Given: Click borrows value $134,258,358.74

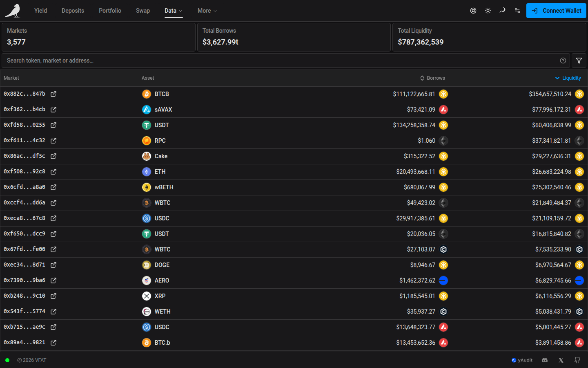Looking at the screenshot, I should [414, 125].
